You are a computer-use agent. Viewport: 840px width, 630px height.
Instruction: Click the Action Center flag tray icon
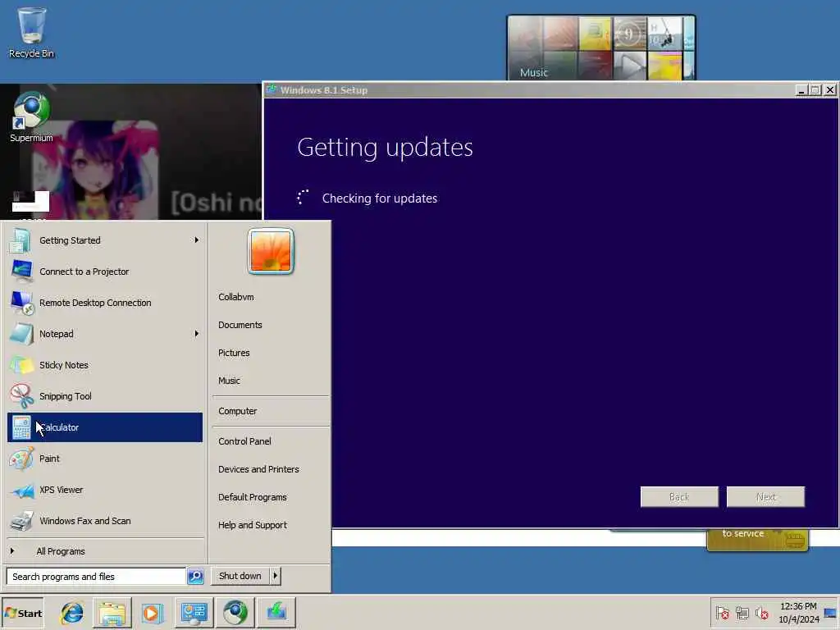[722, 613]
